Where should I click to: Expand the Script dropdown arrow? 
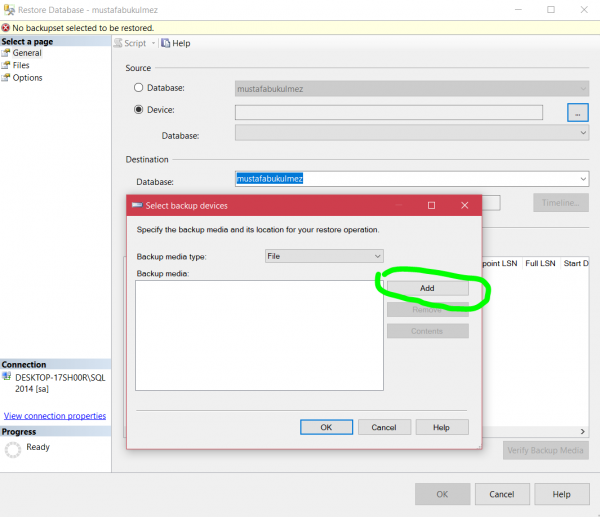153,43
